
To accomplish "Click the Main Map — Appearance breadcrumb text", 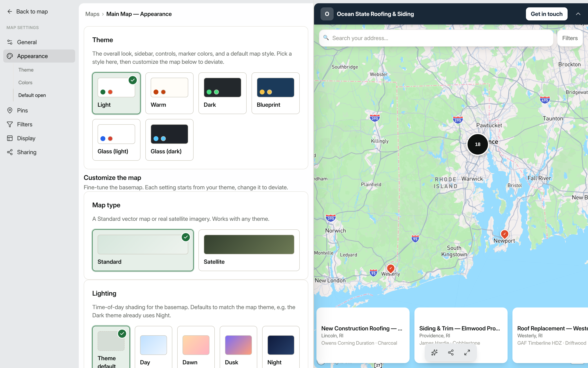I will pyautogui.click(x=139, y=14).
